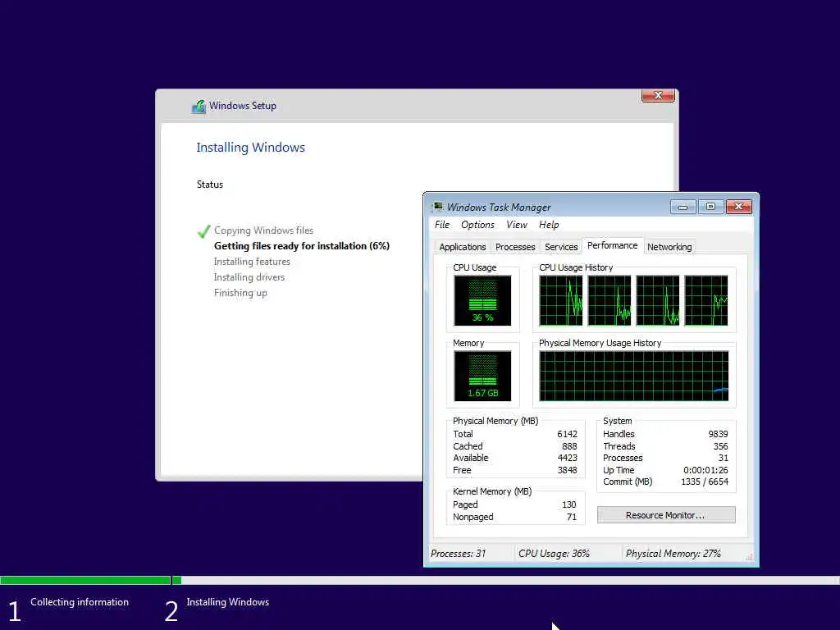
Task: Click the Total physical memory value 6142
Action: 567,434
